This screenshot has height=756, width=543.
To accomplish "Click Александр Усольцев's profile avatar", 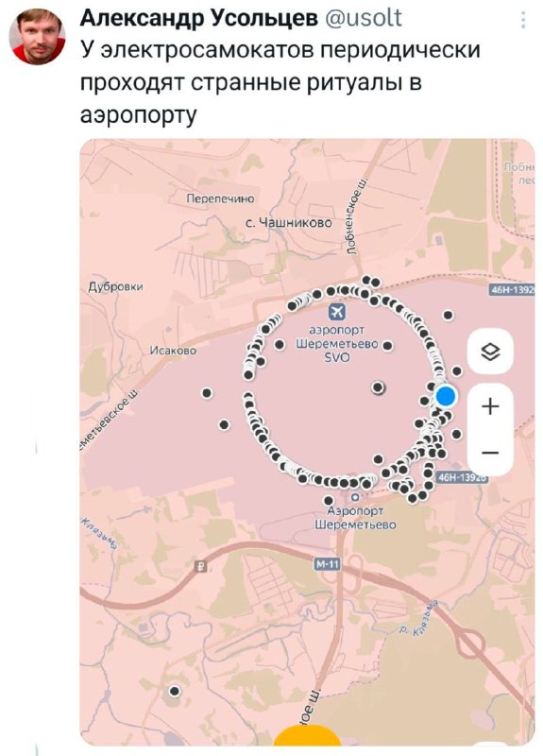I will click(37, 37).
